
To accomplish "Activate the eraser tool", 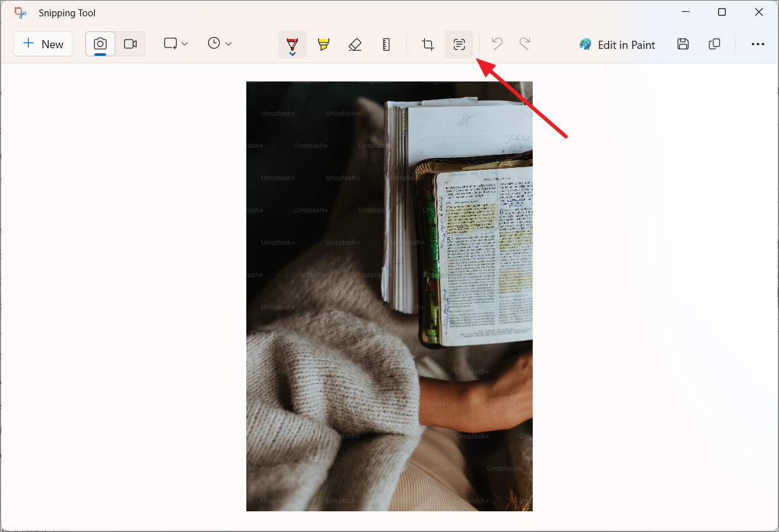I will (355, 44).
